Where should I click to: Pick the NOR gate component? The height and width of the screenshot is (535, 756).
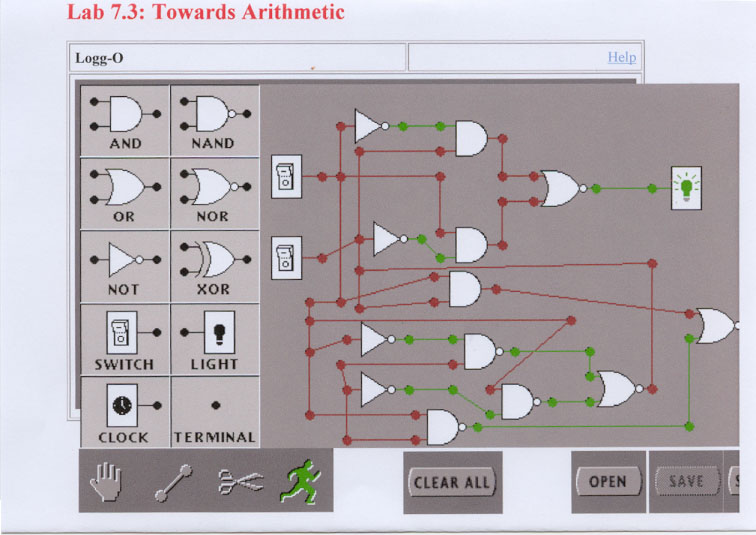(214, 192)
